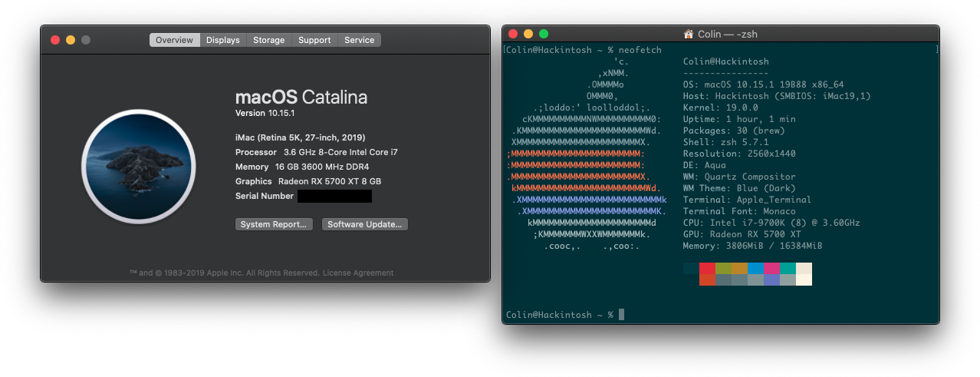Click the macOS Catalina island logo
The width and height of the screenshot is (980, 377).
(139, 166)
